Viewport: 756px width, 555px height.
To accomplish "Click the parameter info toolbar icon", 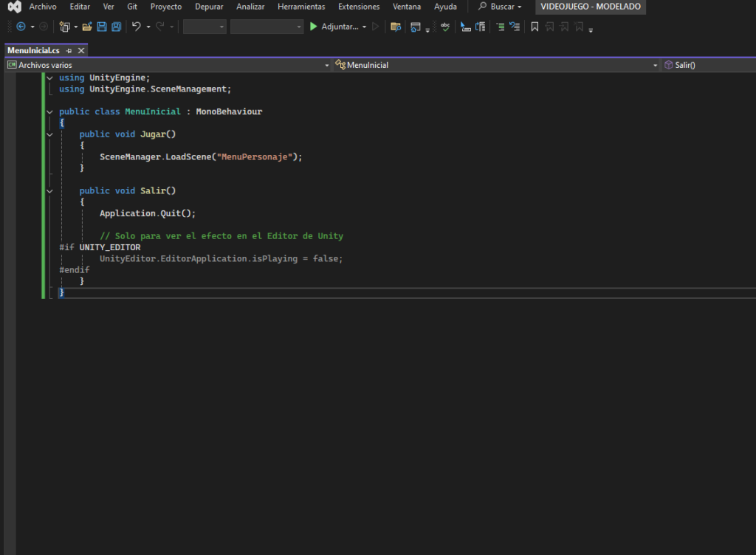I will point(480,27).
